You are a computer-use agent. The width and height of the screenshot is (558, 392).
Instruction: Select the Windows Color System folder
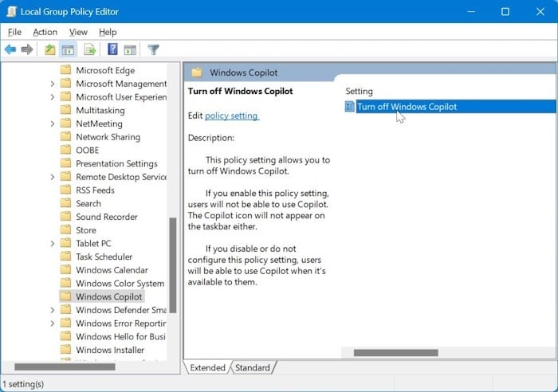(x=120, y=284)
